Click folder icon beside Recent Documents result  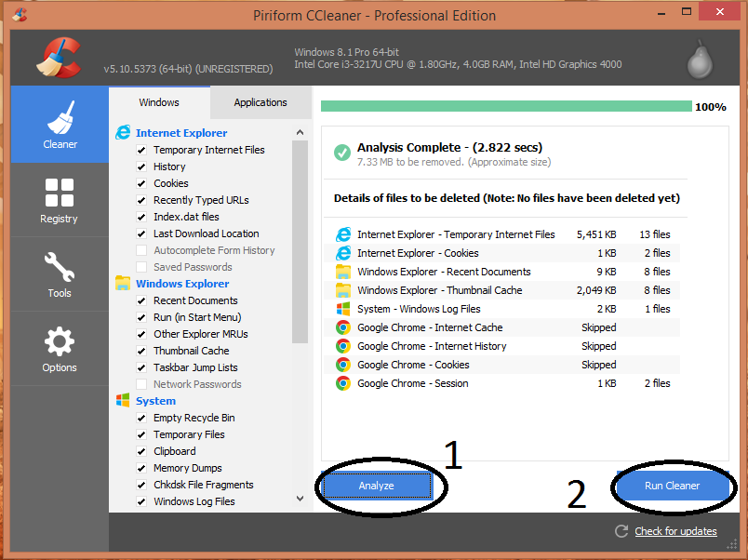pyautogui.click(x=343, y=272)
